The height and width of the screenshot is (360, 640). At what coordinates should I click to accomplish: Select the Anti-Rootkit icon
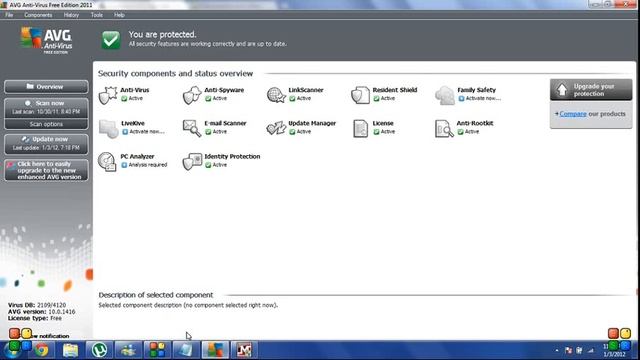[x=444, y=128]
